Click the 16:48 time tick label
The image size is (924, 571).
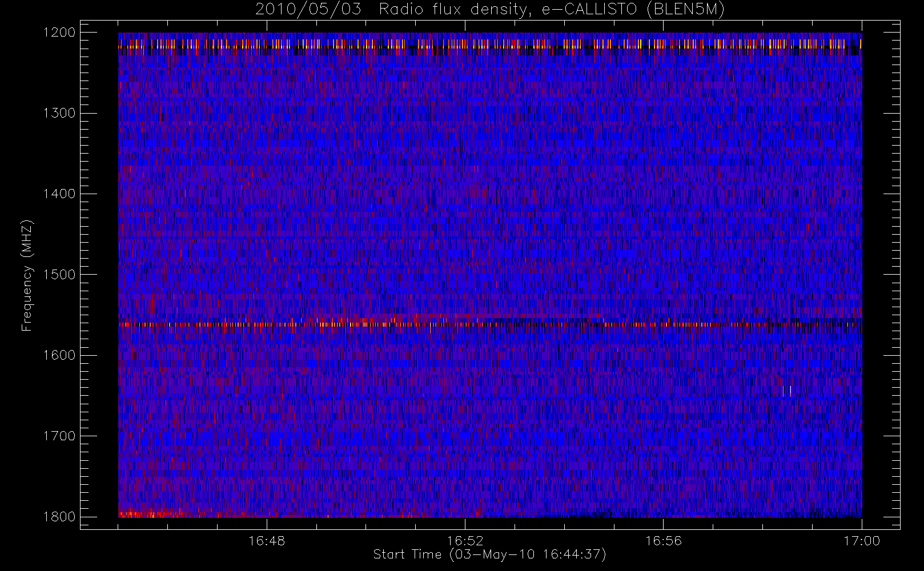pos(267,541)
